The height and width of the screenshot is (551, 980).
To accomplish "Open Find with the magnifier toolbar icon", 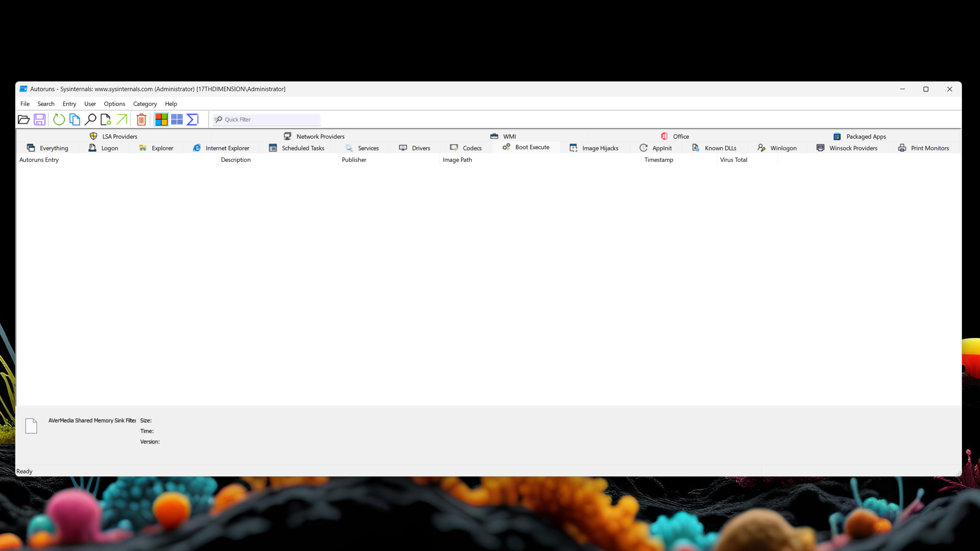I will click(90, 119).
